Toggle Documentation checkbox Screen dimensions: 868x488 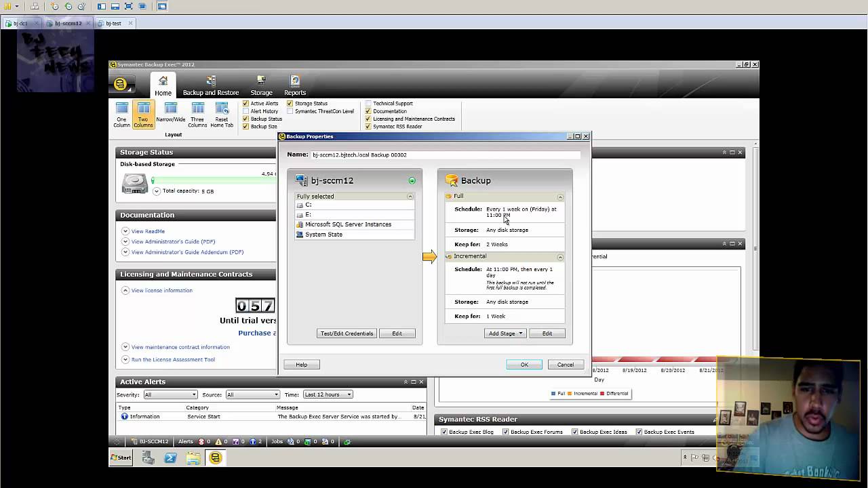[x=368, y=111]
